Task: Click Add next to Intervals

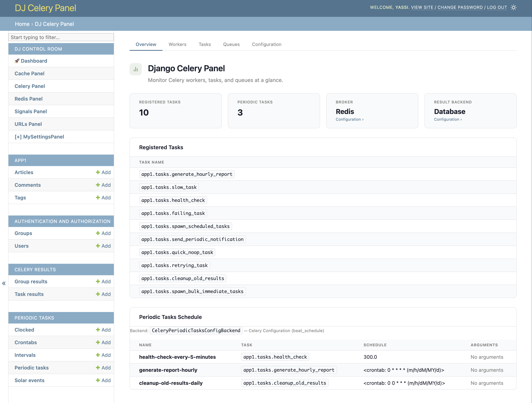Action: coord(103,355)
